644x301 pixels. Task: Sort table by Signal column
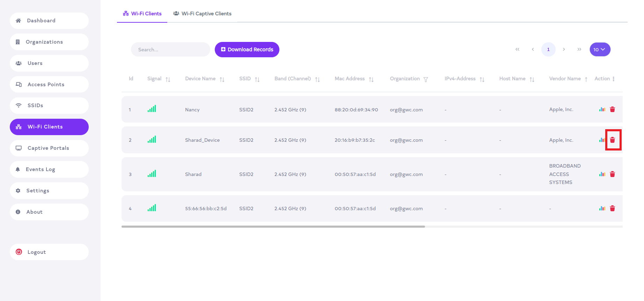pos(168,79)
